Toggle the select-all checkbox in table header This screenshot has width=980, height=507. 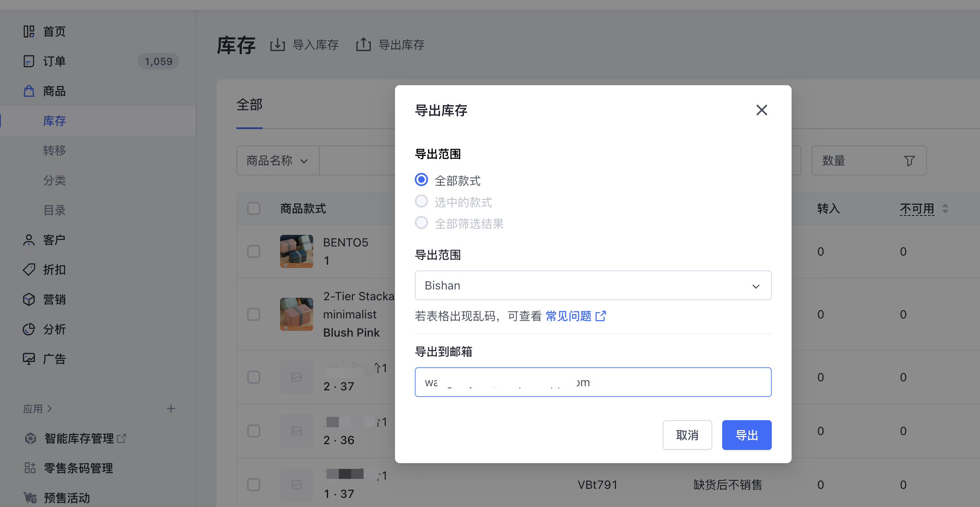click(x=254, y=208)
